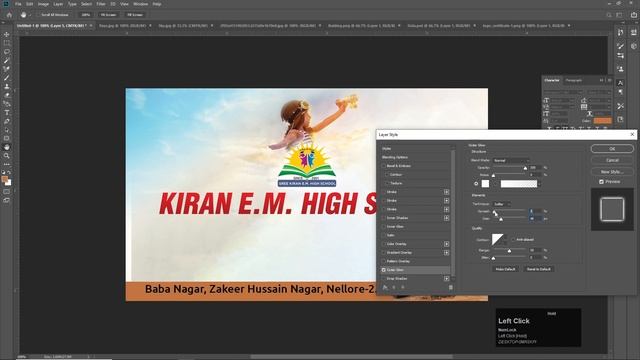Open the Layer menu
Image resolution: width=640 pixels, height=360 pixels.
58,4
